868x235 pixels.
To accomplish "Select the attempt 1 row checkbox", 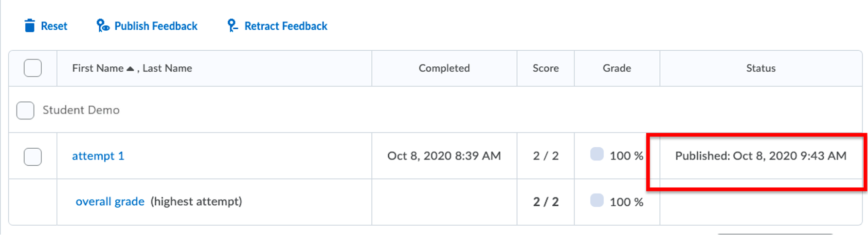I will pos(33,157).
